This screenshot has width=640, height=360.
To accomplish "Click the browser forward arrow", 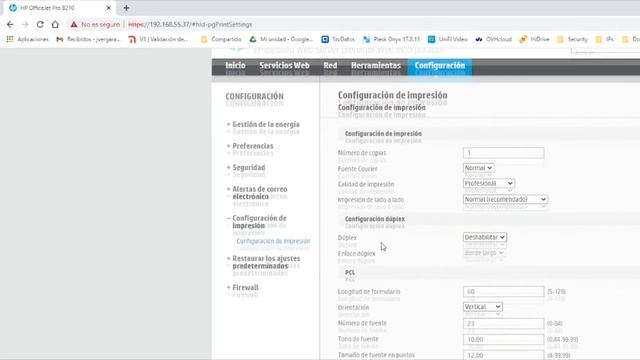I will tap(25, 24).
